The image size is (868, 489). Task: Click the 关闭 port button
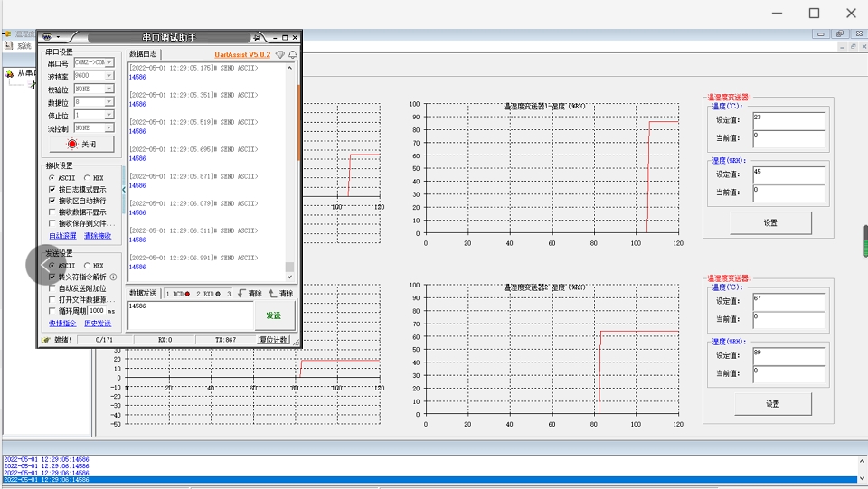pyautogui.click(x=82, y=145)
